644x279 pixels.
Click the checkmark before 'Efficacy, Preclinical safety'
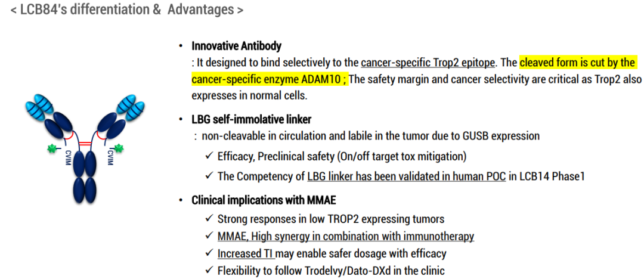point(208,157)
